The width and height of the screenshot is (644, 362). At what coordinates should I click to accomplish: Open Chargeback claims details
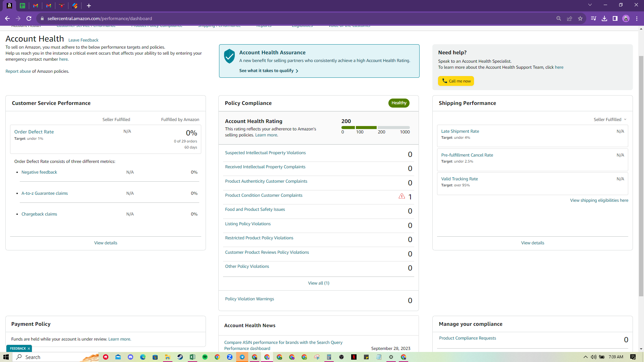pyautogui.click(x=39, y=214)
